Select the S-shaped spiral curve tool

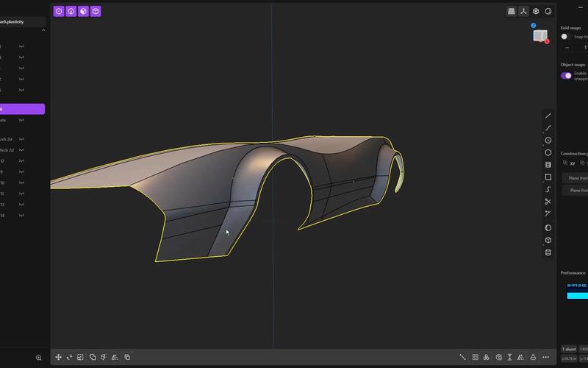tap(548, 189)
